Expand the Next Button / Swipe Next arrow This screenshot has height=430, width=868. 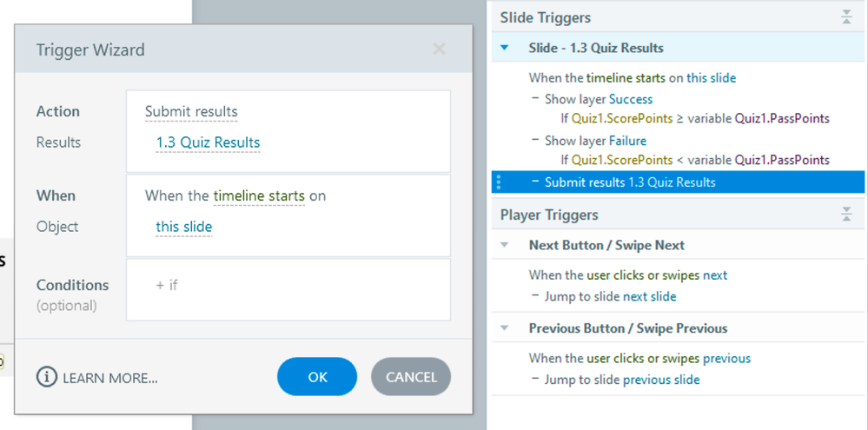[x=505, y=245]
